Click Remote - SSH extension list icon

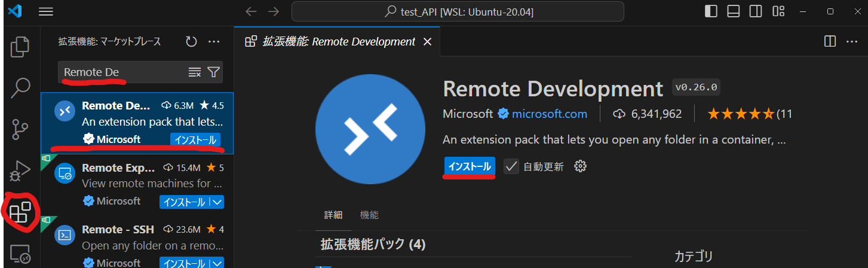click(64, 234)
